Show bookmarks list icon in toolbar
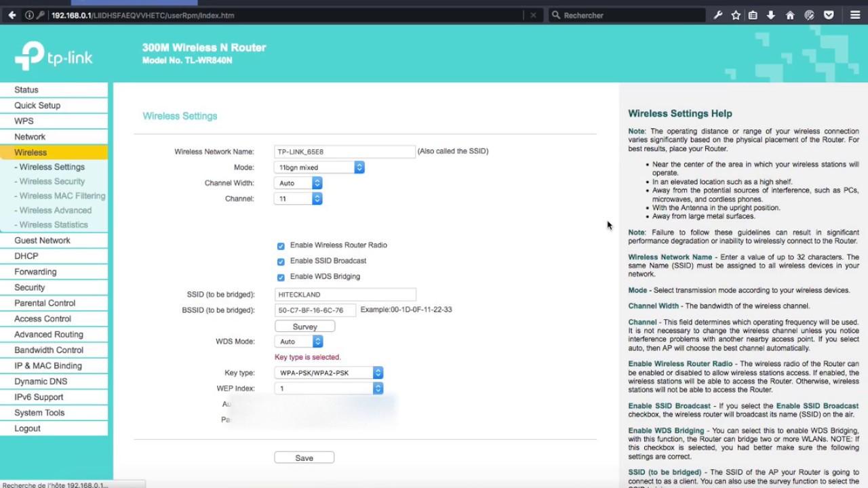This screenshot has height=488, width=868. tap(753, 15)
